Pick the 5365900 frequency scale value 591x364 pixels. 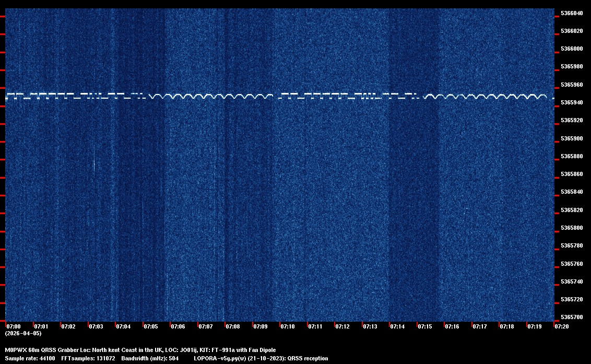[x=571, y=138]
